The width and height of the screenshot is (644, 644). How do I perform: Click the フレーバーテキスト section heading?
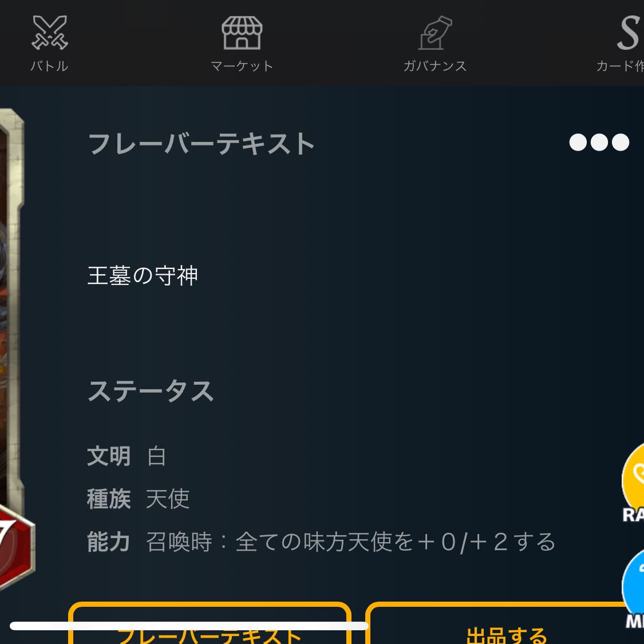point(202,144)
